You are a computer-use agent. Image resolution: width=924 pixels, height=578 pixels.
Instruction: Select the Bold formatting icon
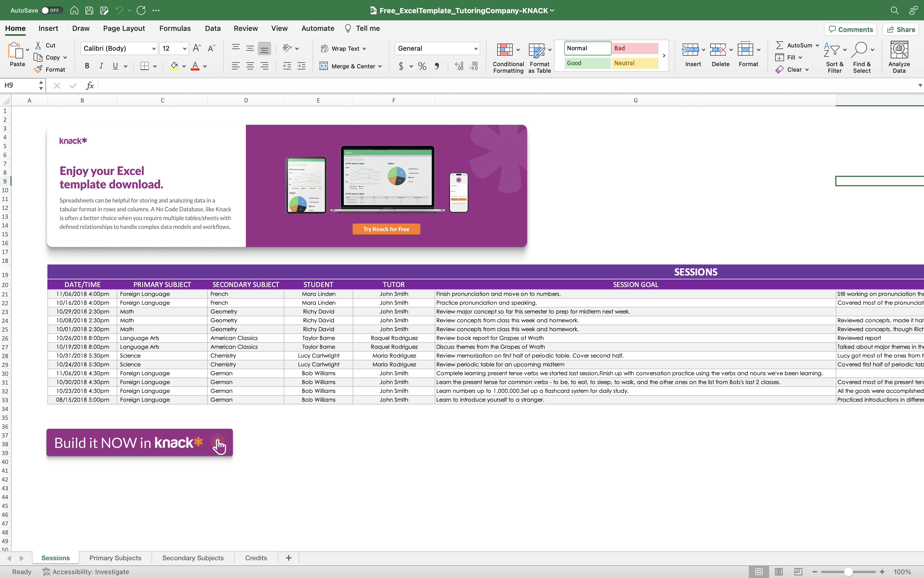(87, 66)
